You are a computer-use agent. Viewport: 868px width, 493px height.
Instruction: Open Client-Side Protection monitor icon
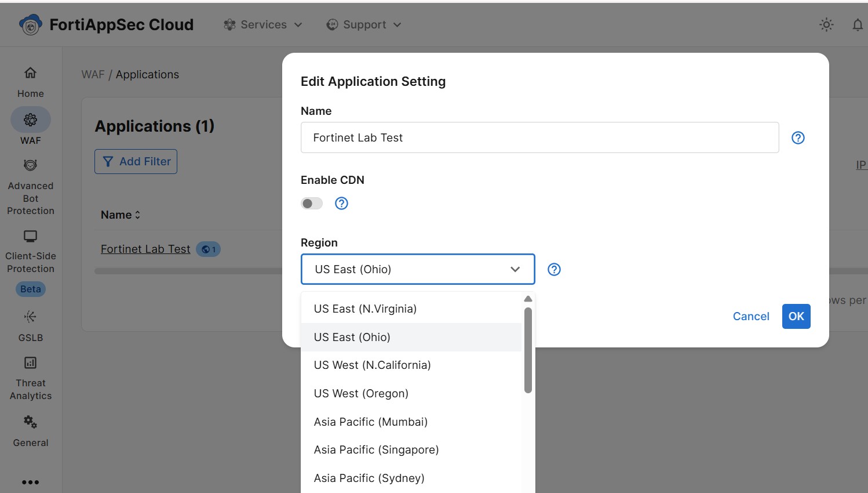pyautogui.click(x=30, y=236)
